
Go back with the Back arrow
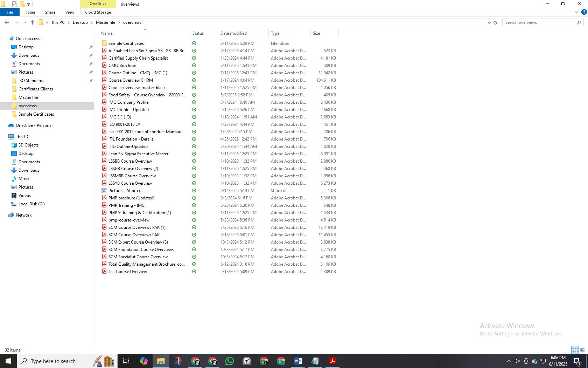click(7, 22)
